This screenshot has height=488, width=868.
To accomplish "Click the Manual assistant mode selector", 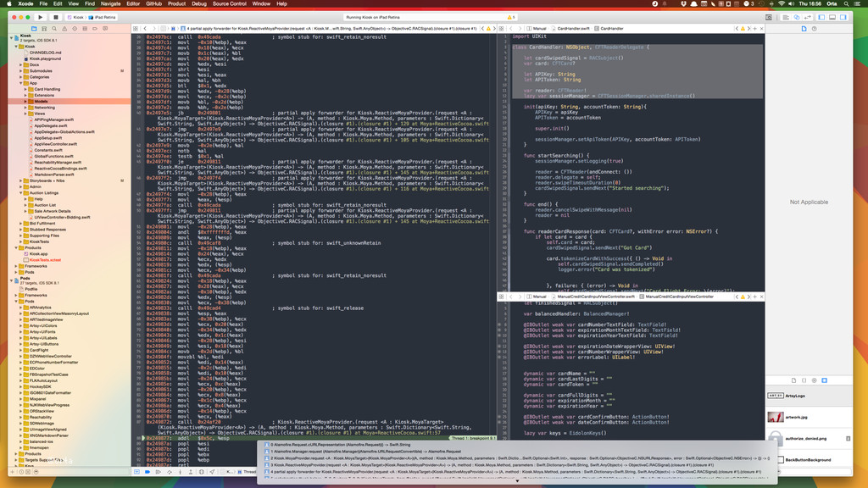I will point(537,28).
